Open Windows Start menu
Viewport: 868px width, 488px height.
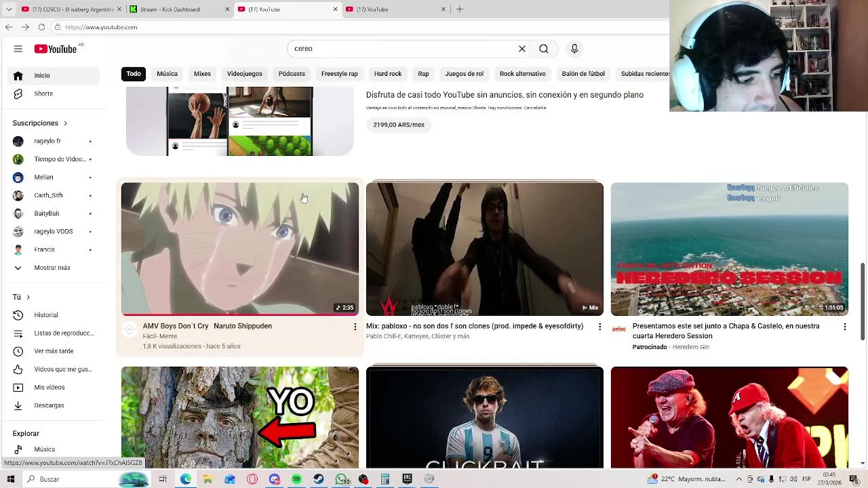pos(11,479)
